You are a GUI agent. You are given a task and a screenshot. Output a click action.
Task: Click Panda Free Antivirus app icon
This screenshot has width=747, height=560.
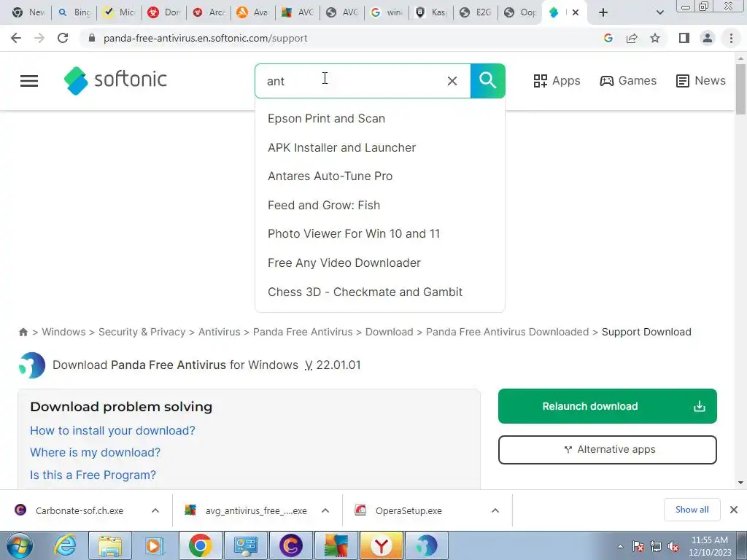(32, 365)
